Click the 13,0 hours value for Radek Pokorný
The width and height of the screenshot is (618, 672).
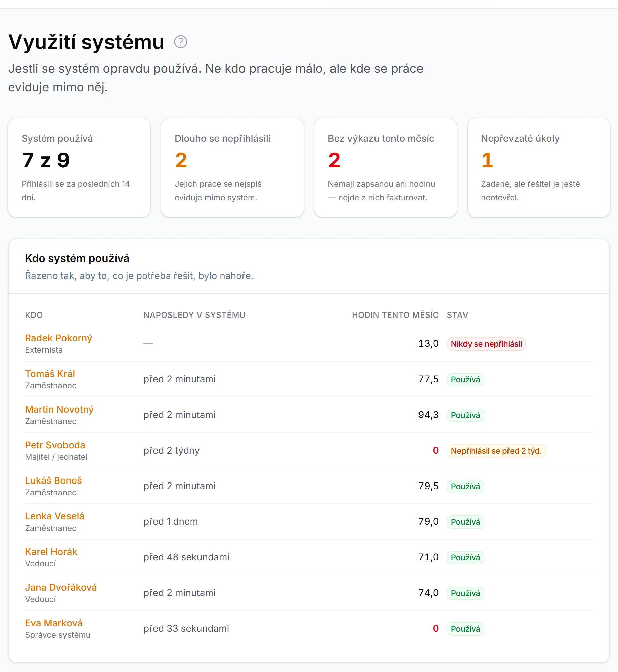(x=428, y=344)
